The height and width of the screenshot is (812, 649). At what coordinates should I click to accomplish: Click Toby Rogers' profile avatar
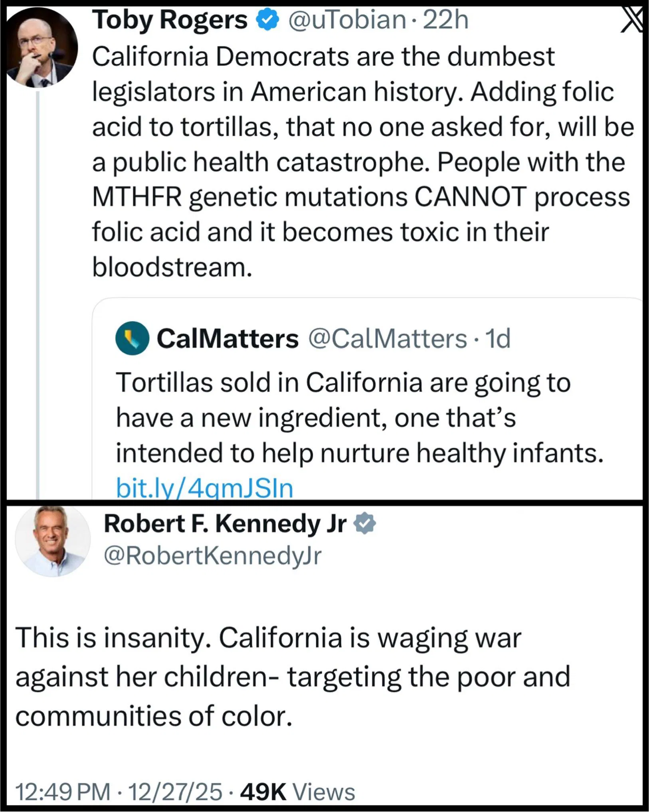(x=42, y=48)
